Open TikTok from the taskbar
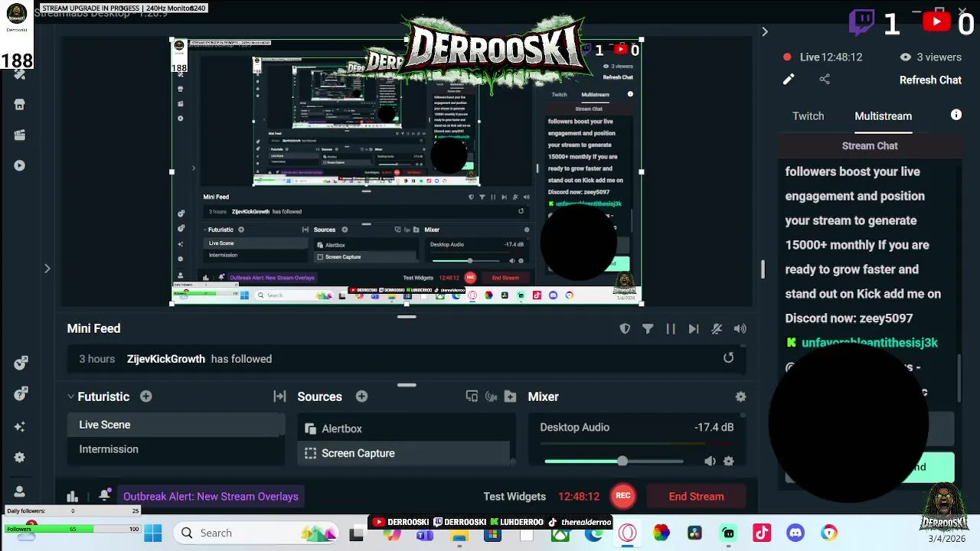This screenshot has height=551, width=980. coord(762,533)
